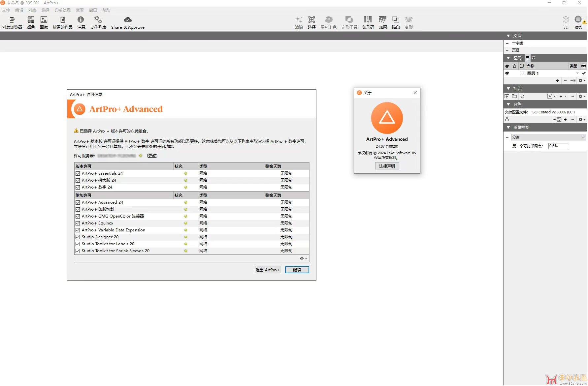The height and width of the screenshot is (386, 588).
Task: Open gear options menu in 图层 panel
Action: click(581, 80)
